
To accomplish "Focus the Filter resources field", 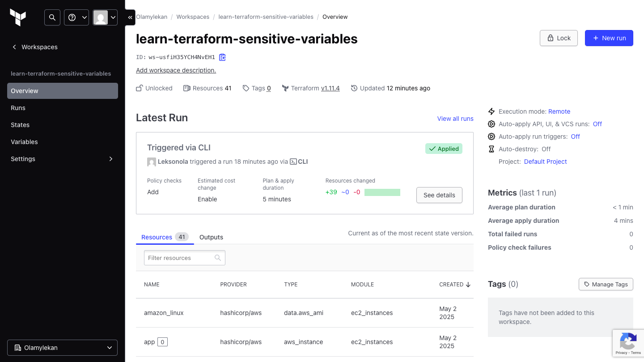I will click(x=185, y=258).
